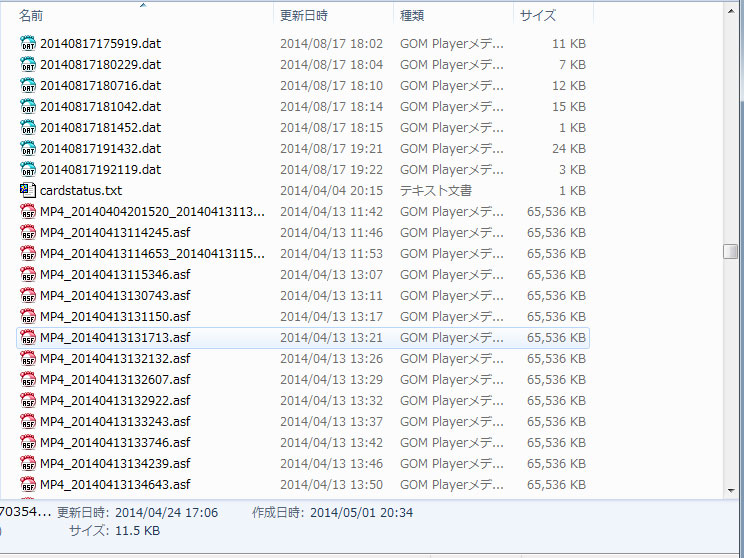
Task: Click the ASF icon of MP4_20140413133746.asf
Action: tap(28, 442)
